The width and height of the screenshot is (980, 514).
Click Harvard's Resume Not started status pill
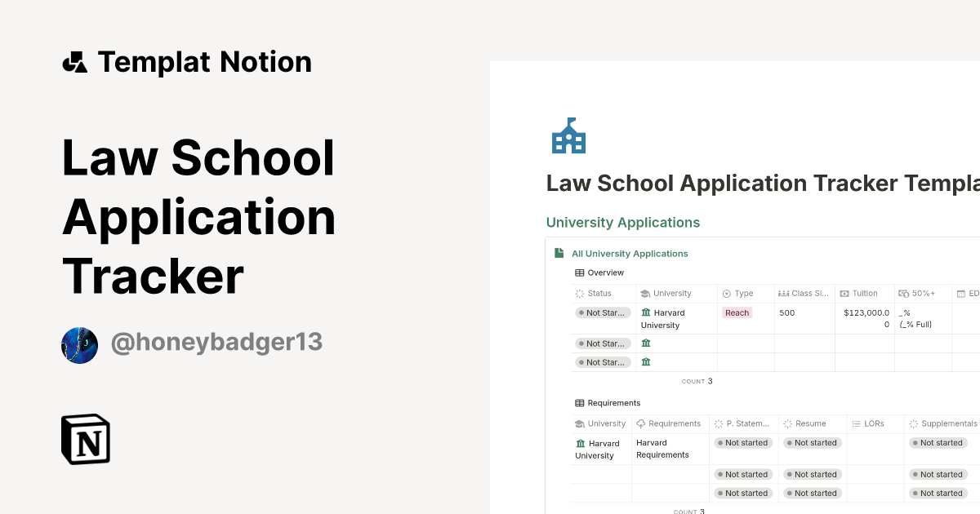point(812,442)
